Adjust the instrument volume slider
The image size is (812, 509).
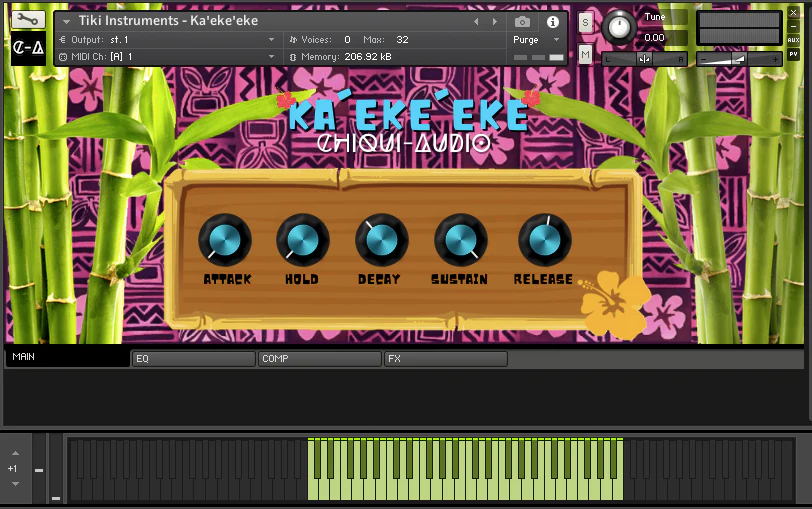click(739, 60)
